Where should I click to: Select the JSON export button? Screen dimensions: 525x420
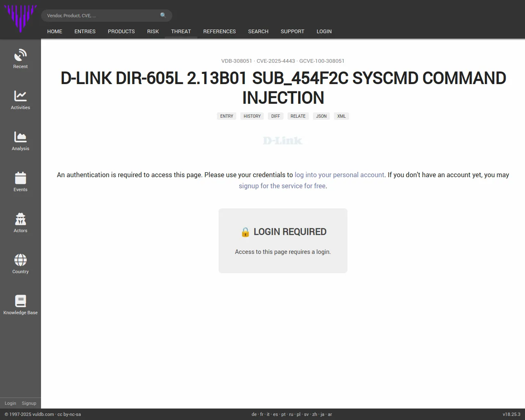click(x=322, y=116)
